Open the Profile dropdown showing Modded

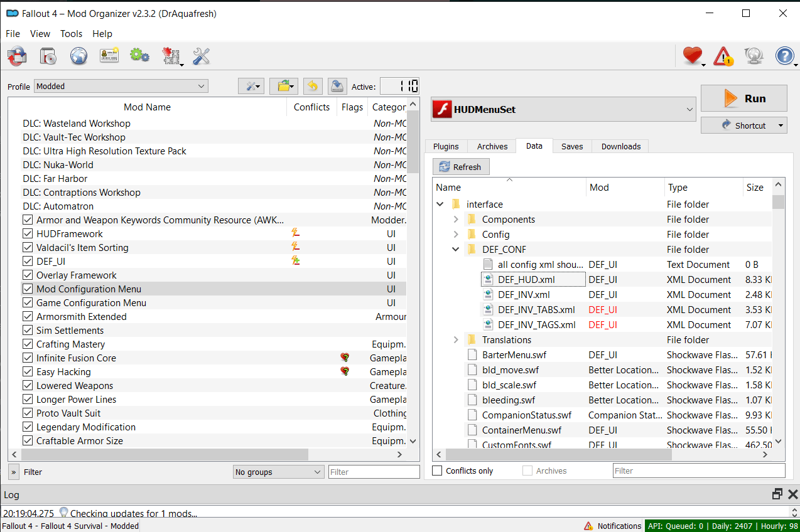coord(121,86)
